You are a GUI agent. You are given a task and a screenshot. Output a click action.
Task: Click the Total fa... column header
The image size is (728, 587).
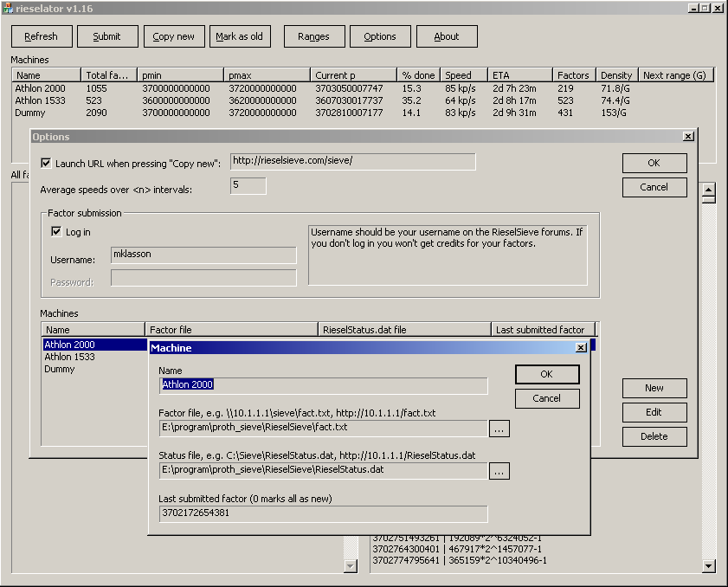[109, 75]
